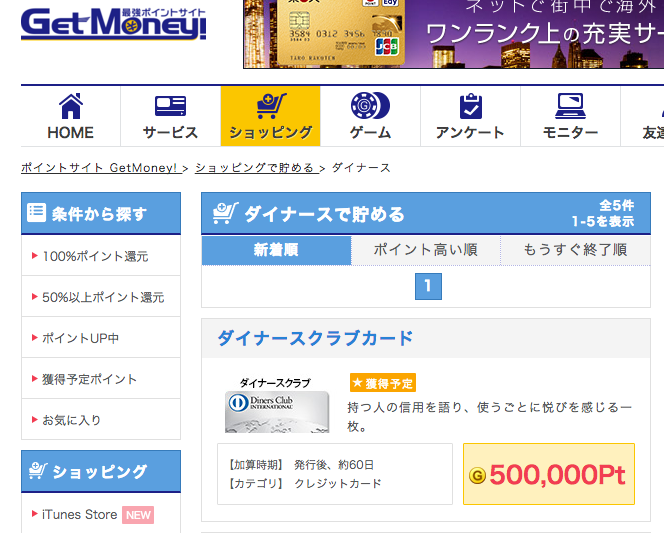The height and width of the screenshot is (533, 664).
Task: Open ポイントUP中 filter
Action: (x=101, y=338)
